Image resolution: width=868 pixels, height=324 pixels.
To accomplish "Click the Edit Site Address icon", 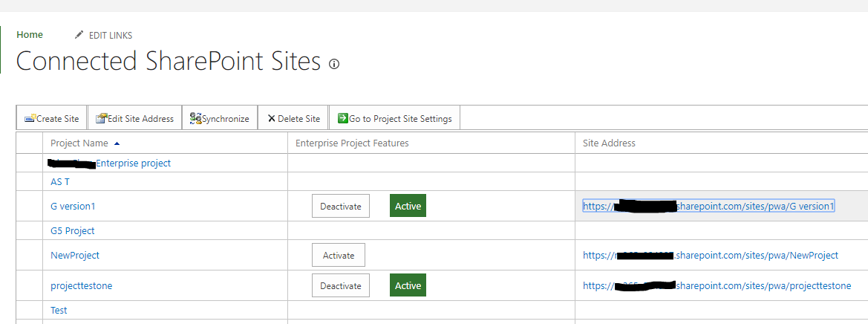I will pyautogui.click(x=101, y=118).
